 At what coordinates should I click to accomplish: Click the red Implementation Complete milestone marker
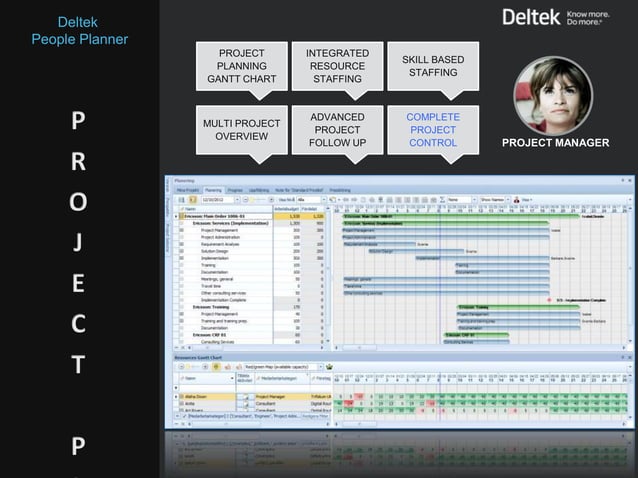coord(549,300)
